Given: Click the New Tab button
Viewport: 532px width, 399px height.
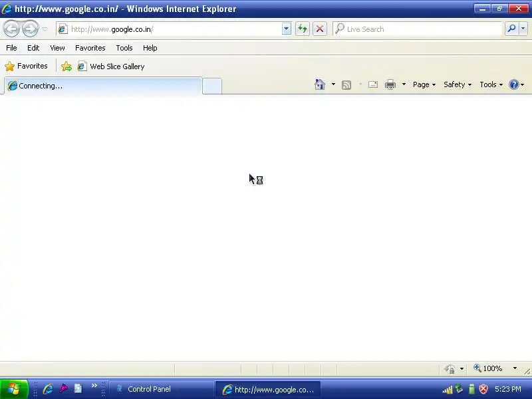Looking at the screenshot, I should pyautogui.click(x=212, y=86).
